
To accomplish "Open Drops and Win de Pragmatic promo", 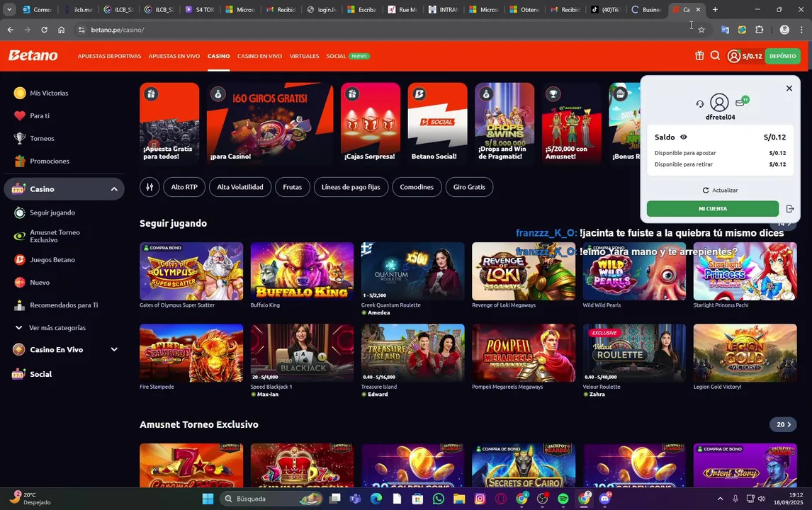I will click(504, 123).
